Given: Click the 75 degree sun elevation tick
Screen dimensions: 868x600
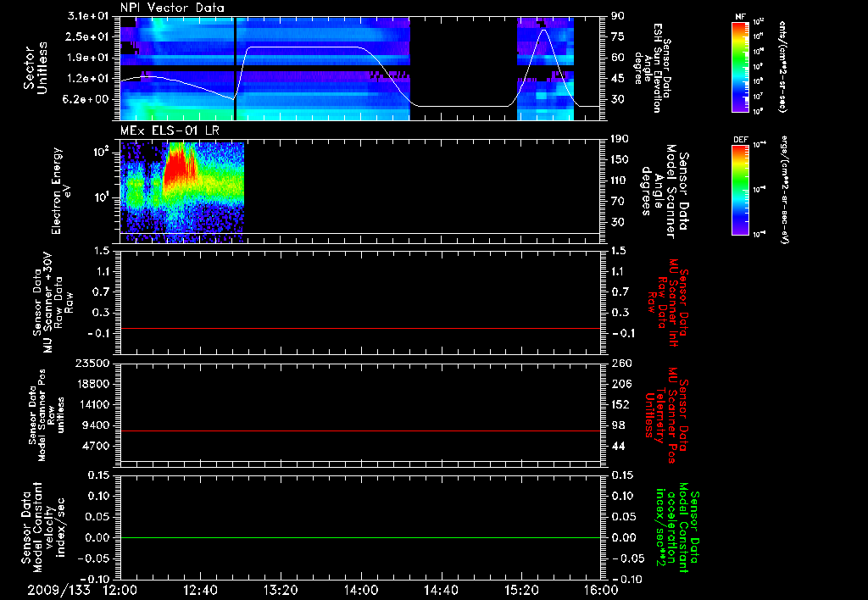Looking at the screenshot, I should pyautogui.click(x=618, y=36).
